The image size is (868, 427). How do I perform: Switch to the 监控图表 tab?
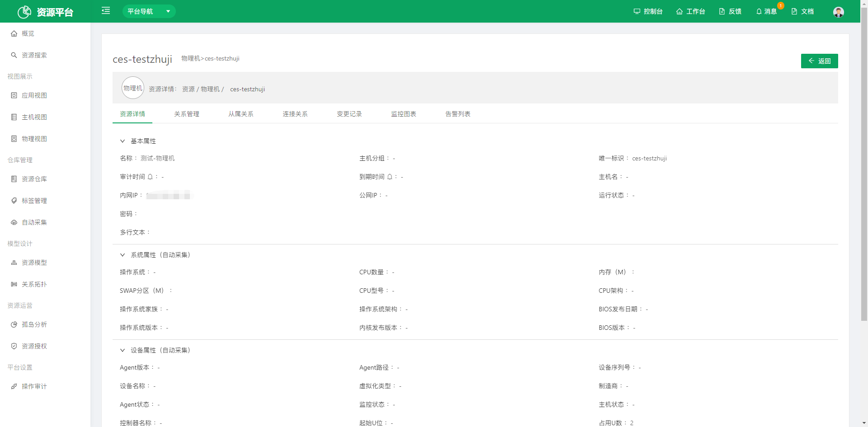[404, 114]
